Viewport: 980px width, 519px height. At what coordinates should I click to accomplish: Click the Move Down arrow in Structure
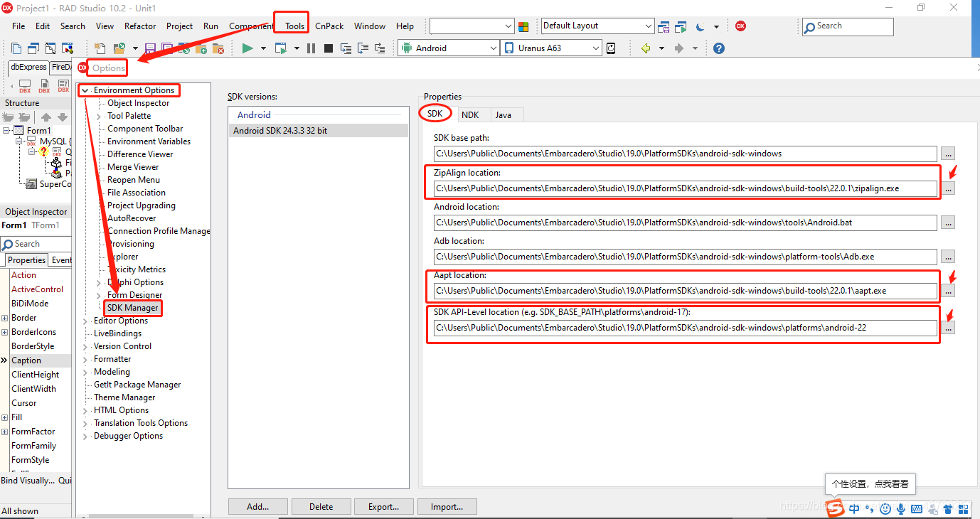click(62, 117)
